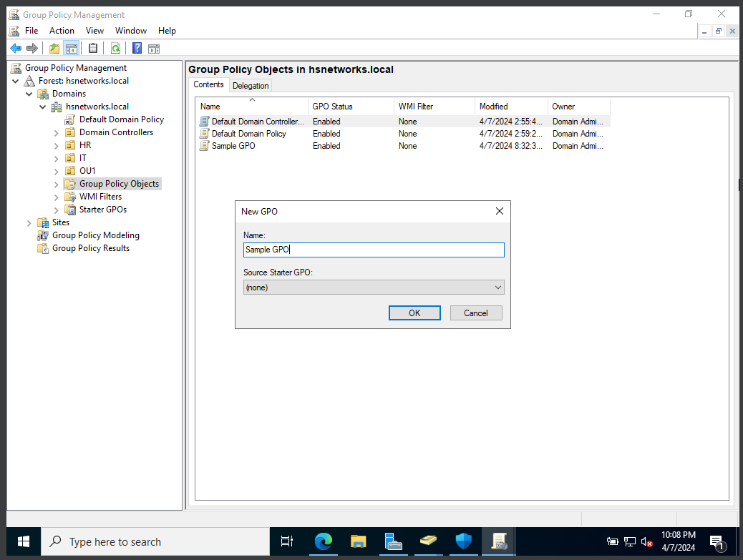The width and height of the screenshot is (743, 560).
Task: Select the Default Domain Policy row
Action: click(x=248, y=133)
